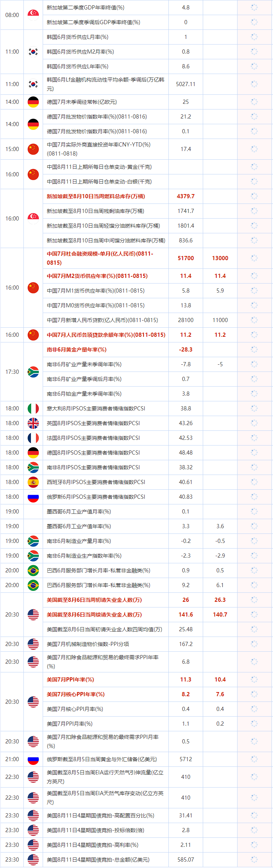Viewport: 273px width, 868px height.
Task: Select the France flag in the 法国8月IPSOS row
Action: click(x=33, y=438)
